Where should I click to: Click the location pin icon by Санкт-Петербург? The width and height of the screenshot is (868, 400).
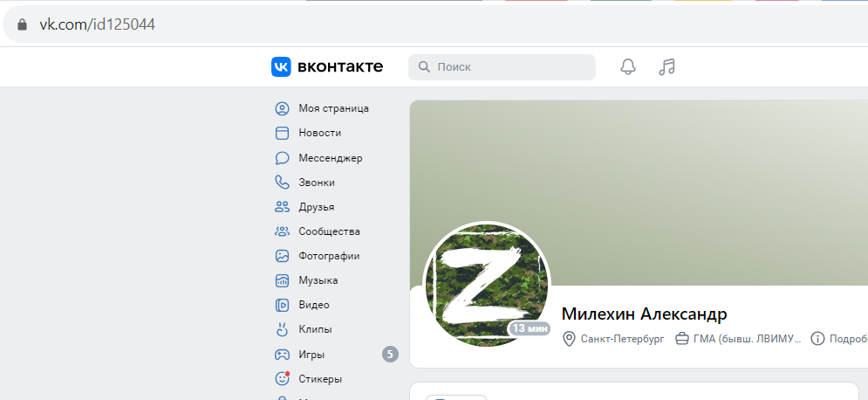569,339
